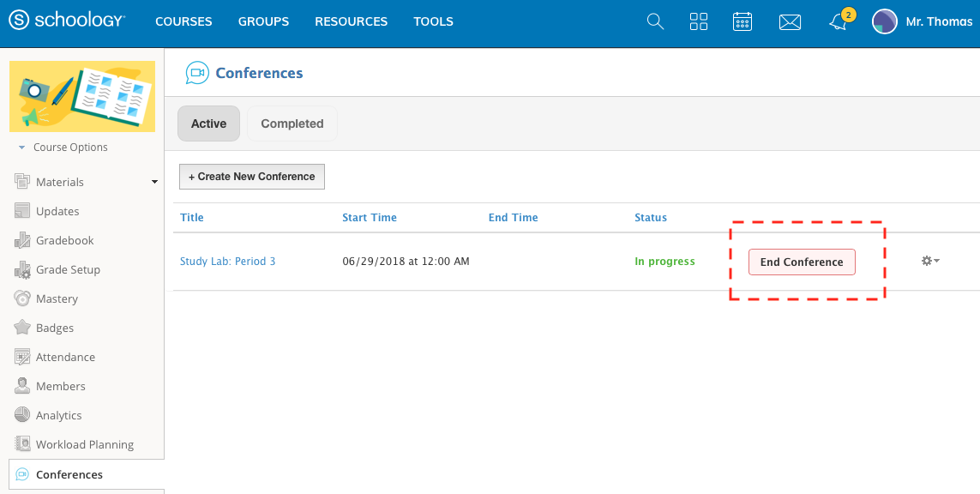The image size is (980, 494).
Task: Click the course banner image
Action: coord(82,96)
